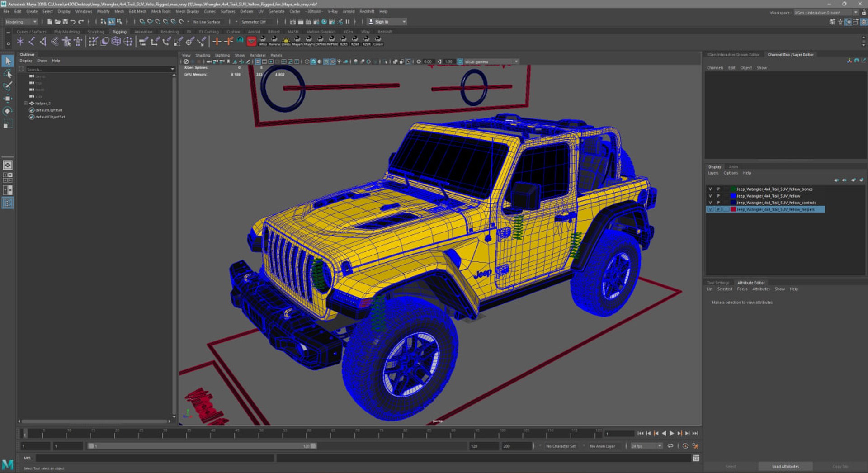Toggle playback P of yellow_bones layer

coord(718,189)
